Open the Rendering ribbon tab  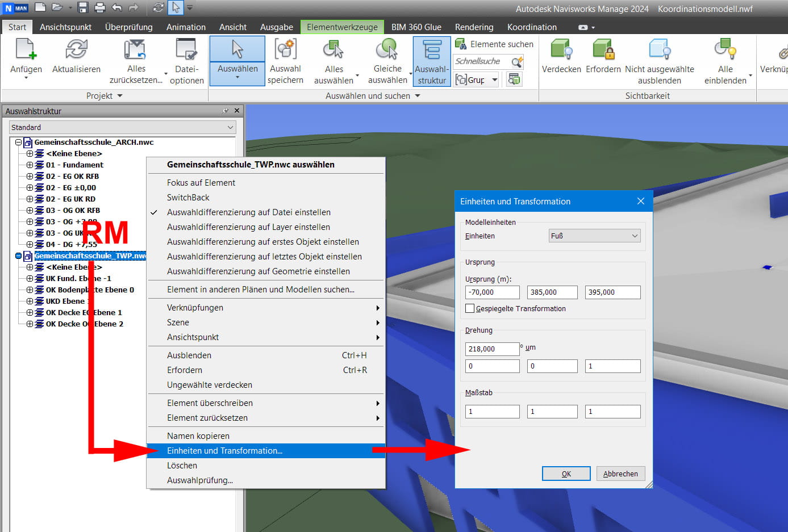474,27
